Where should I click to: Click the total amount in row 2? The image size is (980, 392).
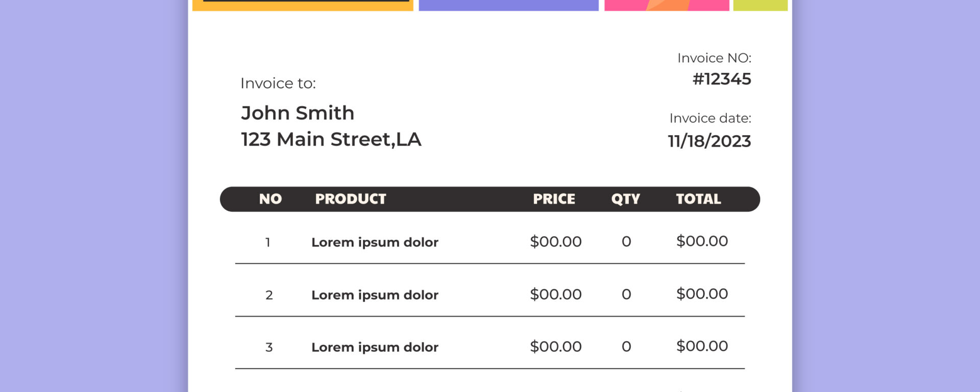pos(702,294)
